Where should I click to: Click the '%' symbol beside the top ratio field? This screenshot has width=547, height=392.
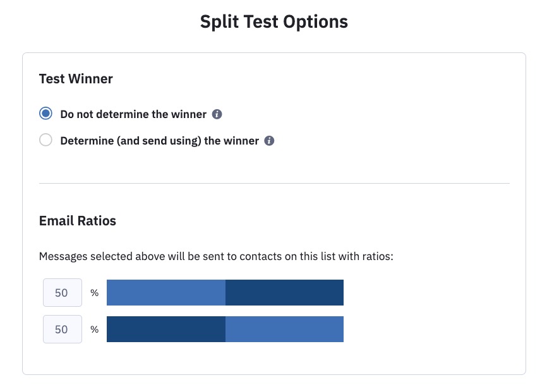[x=94, y=292]
